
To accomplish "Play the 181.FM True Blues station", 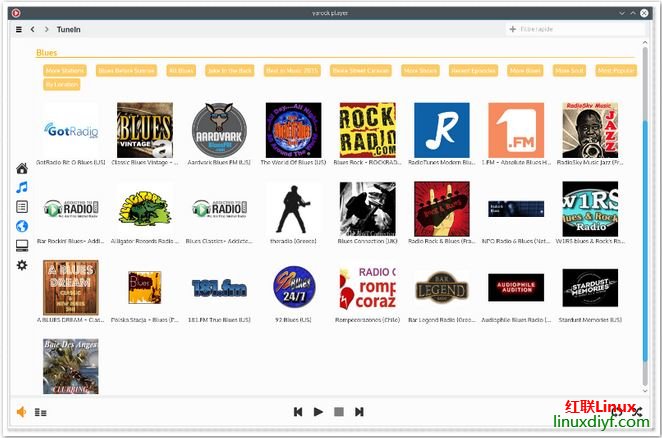I will [219, 288].
